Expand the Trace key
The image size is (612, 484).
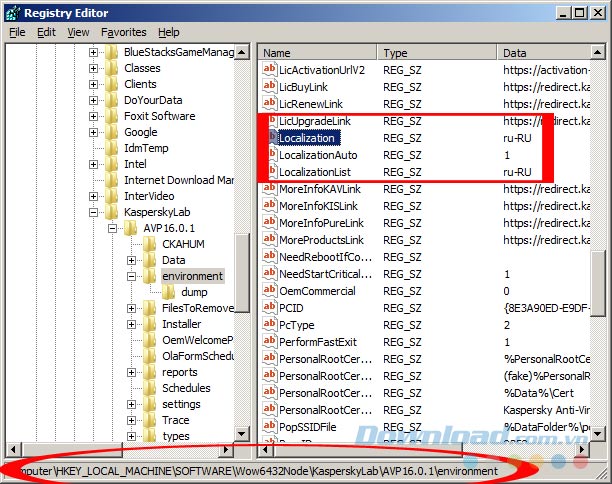coord(132,420)
